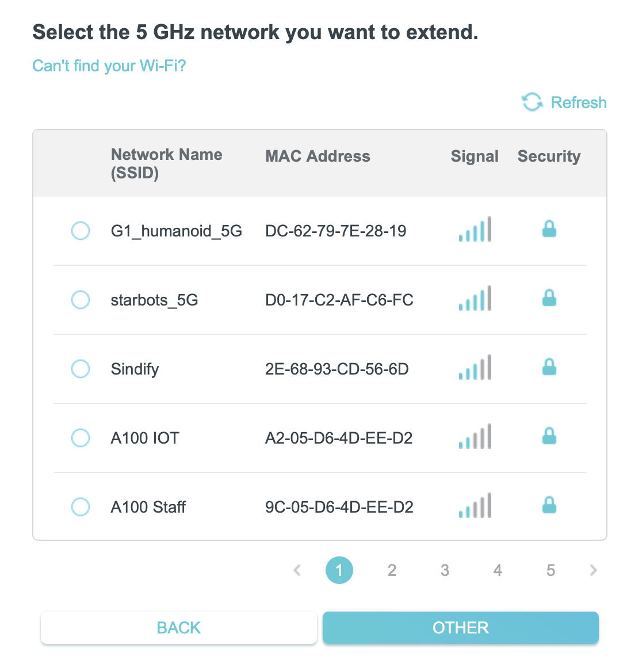Jump to page 5 of networks
The image size is (627, 672).
(x=550, y=570)
